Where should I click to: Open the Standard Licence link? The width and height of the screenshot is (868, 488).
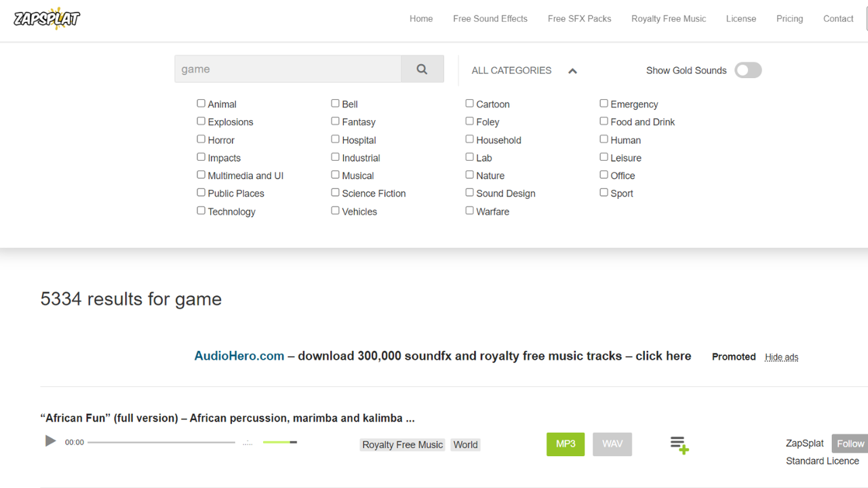(823, 461)
